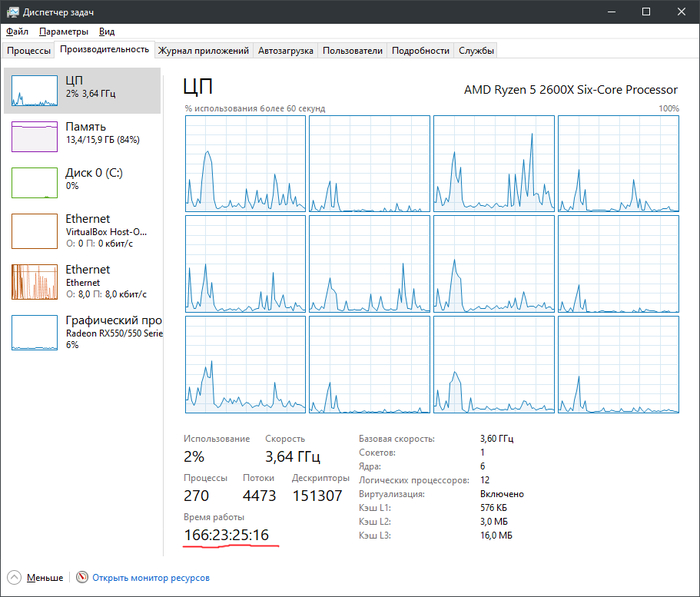Switch to the Службы tab

click(476, 50)
